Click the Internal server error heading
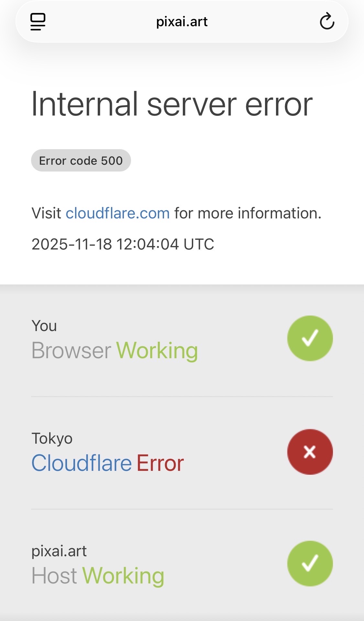The image size is (364, 621). click(x=172, y=104)
